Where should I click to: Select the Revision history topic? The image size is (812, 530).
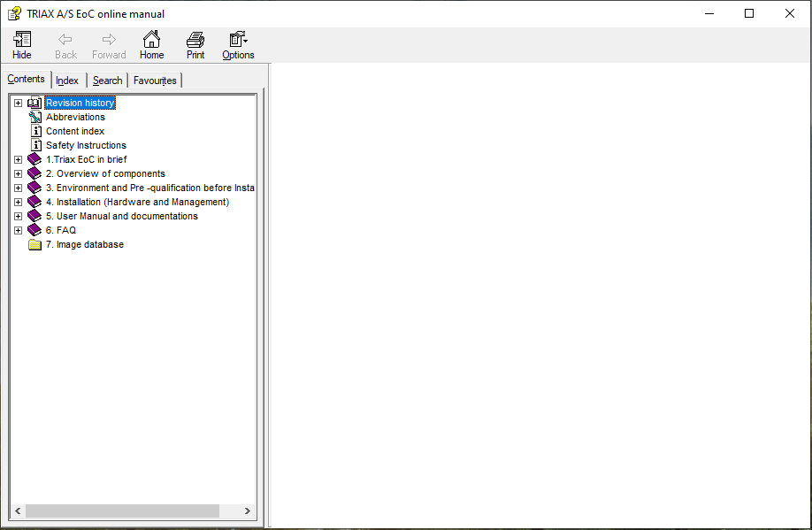pyautogui.click(x=80, y=103)
